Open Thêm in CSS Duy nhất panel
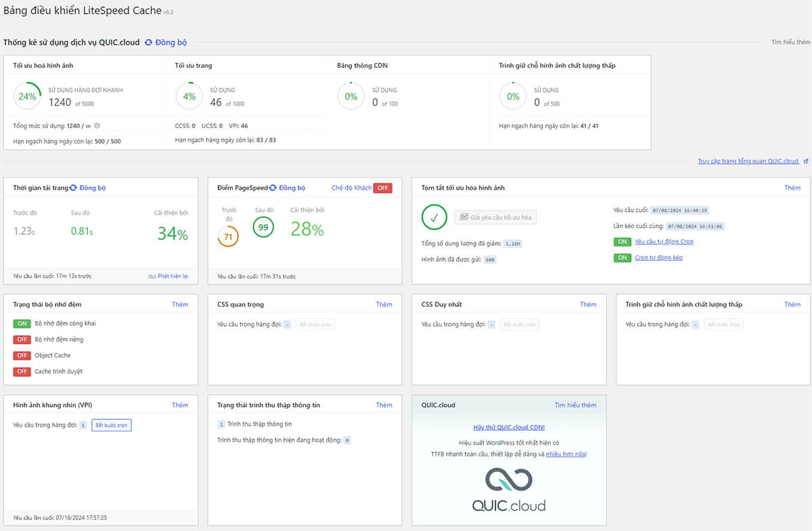Screen dimensions: 812x531 pos(589,304)
